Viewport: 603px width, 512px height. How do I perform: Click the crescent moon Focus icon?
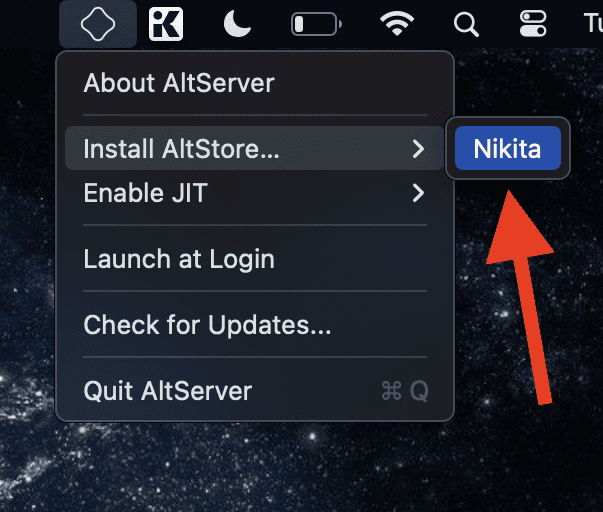(237, 24)
